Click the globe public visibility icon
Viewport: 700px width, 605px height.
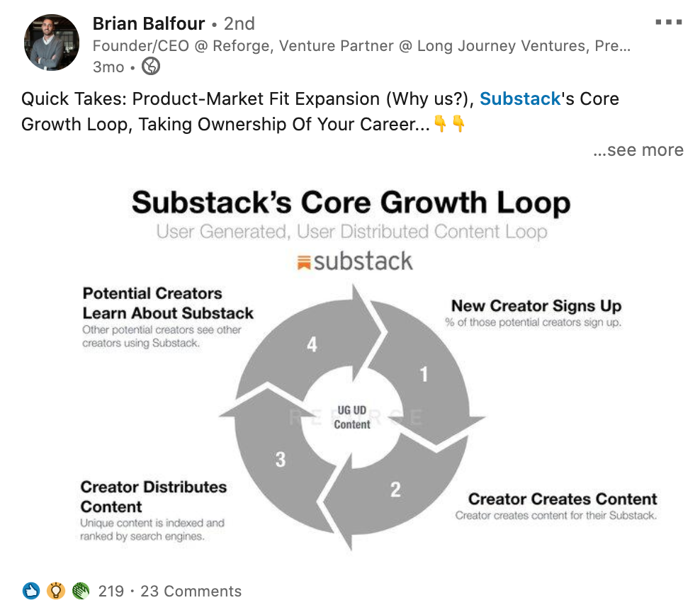(151, 67)
